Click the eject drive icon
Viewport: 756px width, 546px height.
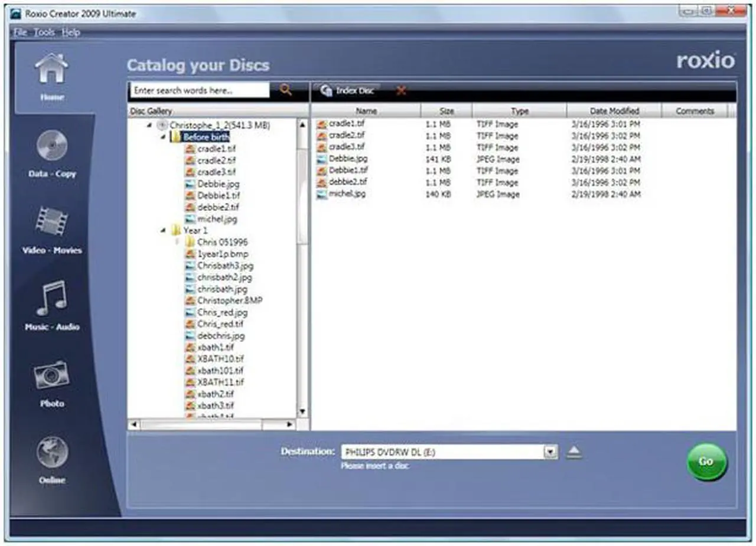575,452
